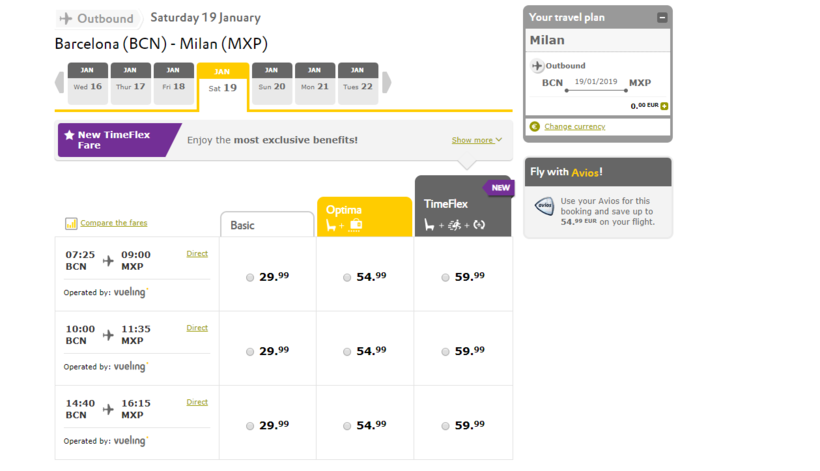The width and height of the screenshot is (820, 471).
Task: Click the Avios logo icon
Action: (544, 206)
